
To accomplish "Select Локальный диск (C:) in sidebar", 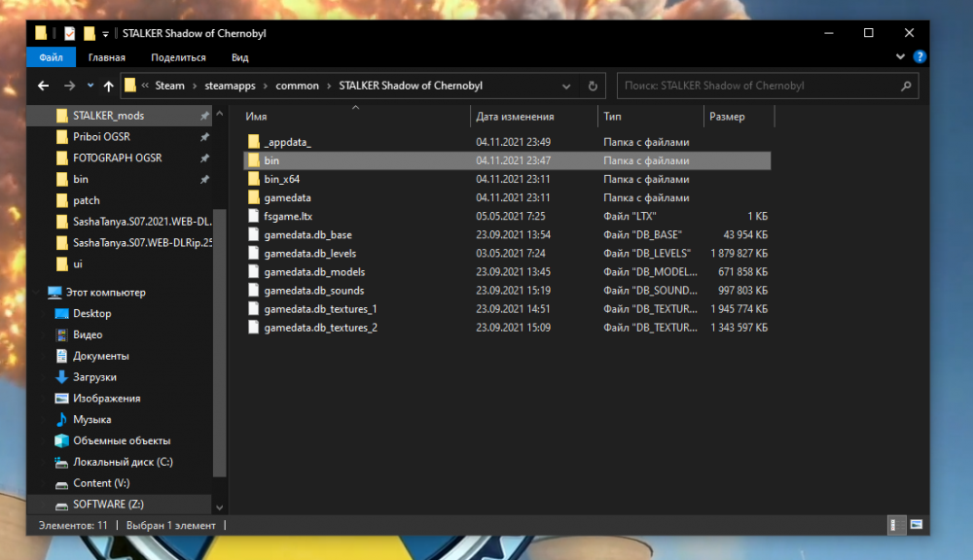I will [x=123, y=462].
